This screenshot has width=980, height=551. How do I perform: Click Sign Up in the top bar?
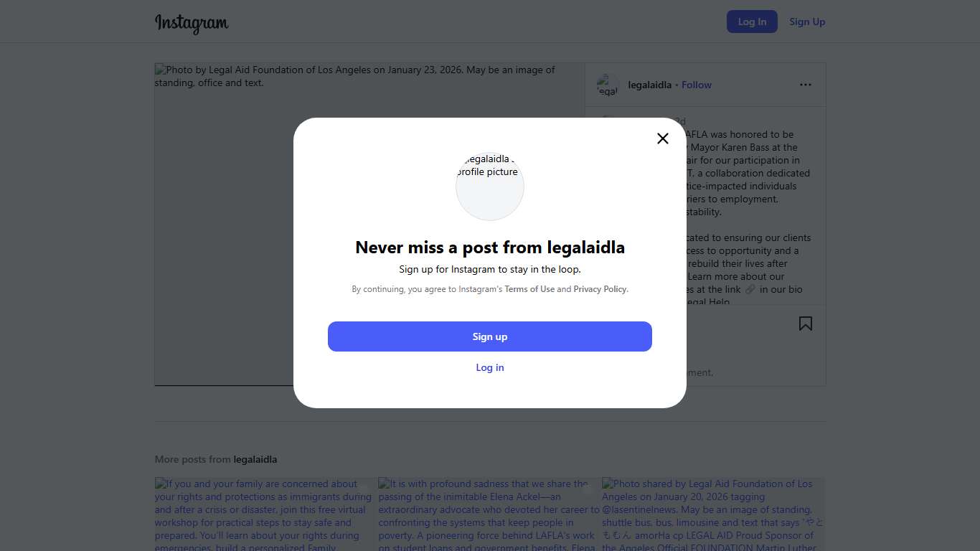coord(807,22)
